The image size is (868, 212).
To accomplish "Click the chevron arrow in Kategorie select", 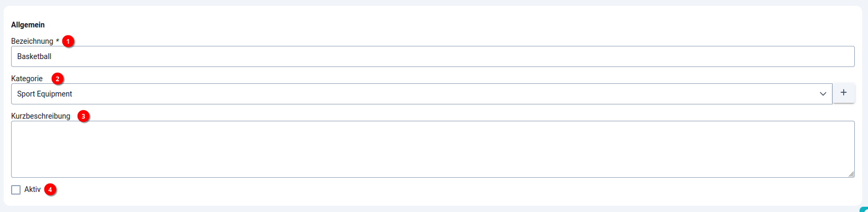I will click(823, 94).
